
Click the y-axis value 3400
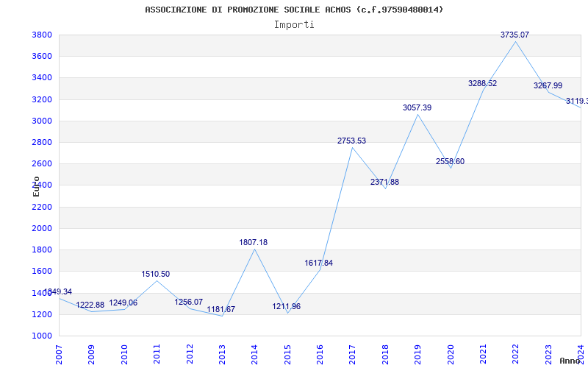(42, 78)
